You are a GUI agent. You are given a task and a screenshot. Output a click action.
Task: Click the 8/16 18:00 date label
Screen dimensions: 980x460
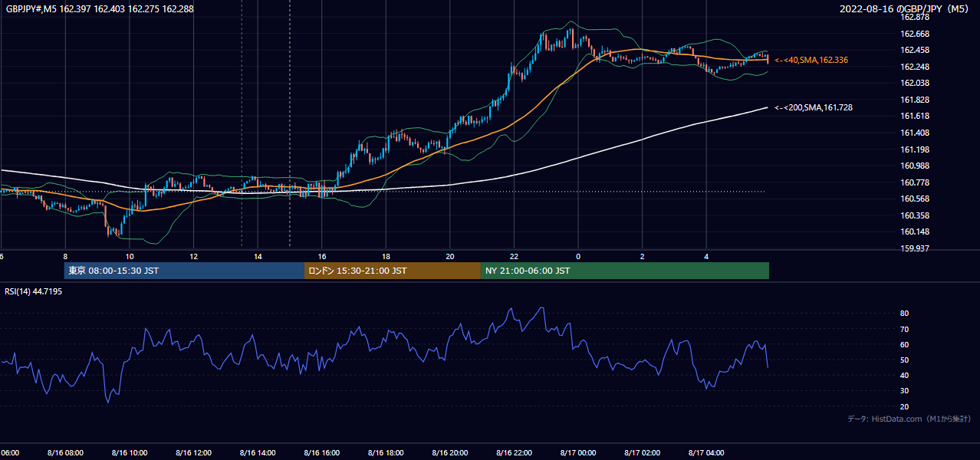tap(386, 452)
